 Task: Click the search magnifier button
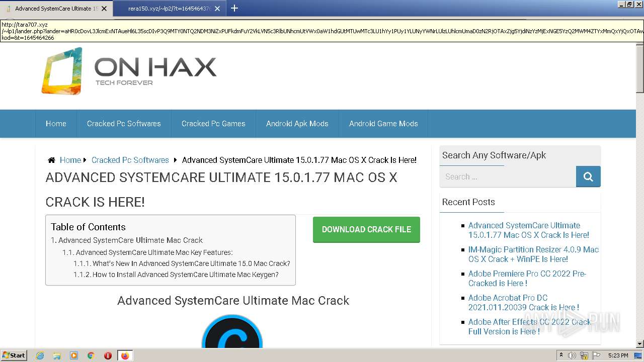coord(588,176)
